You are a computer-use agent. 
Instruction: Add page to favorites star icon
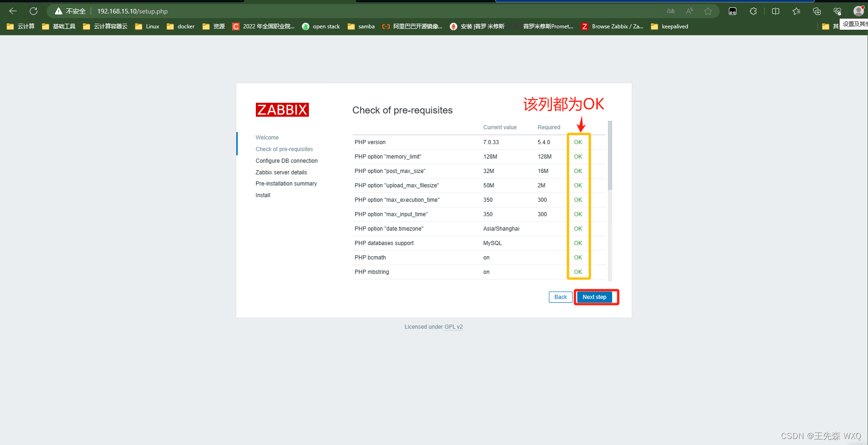coord(708,11)
